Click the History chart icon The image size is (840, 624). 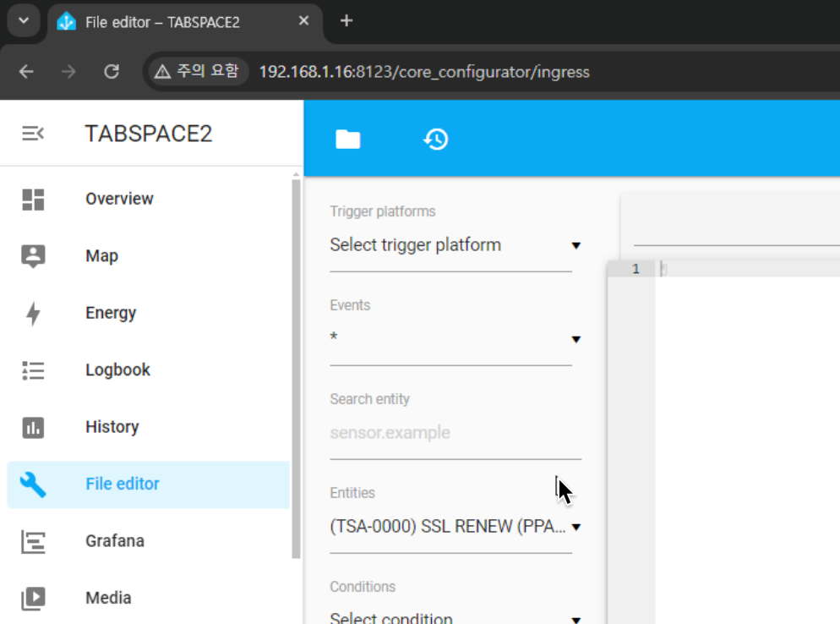33,428
